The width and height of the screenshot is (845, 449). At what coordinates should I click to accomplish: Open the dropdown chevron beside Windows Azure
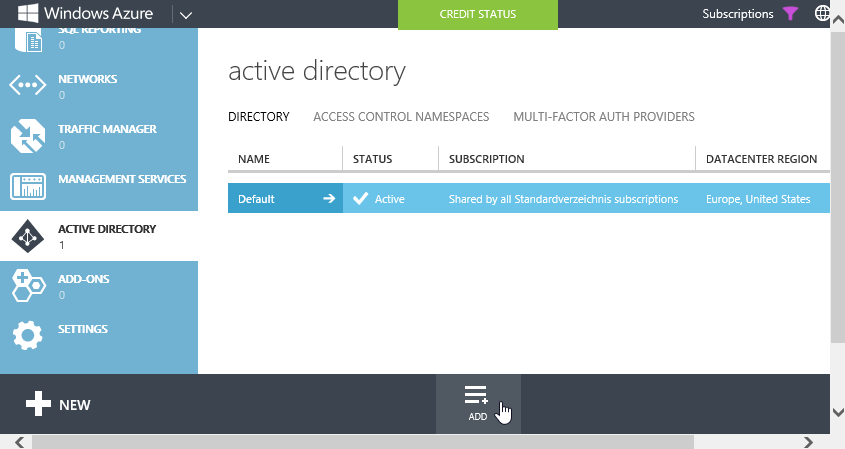click(x=186, y=15)
